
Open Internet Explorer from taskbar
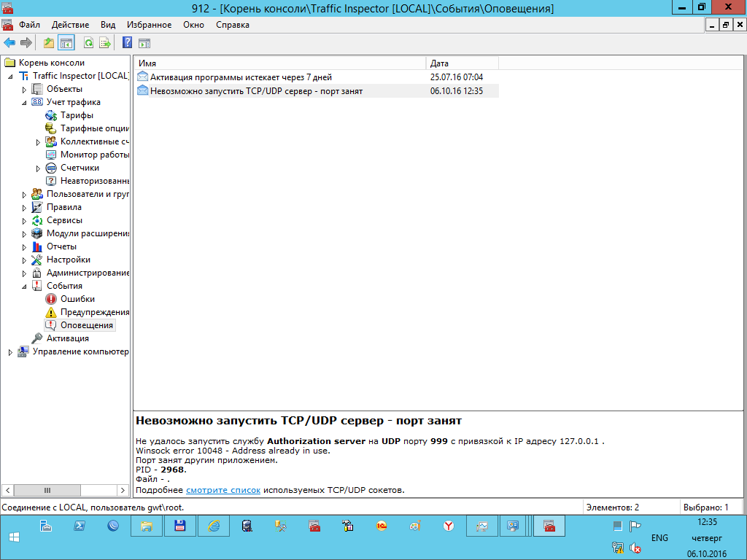(x=214, y=526)
